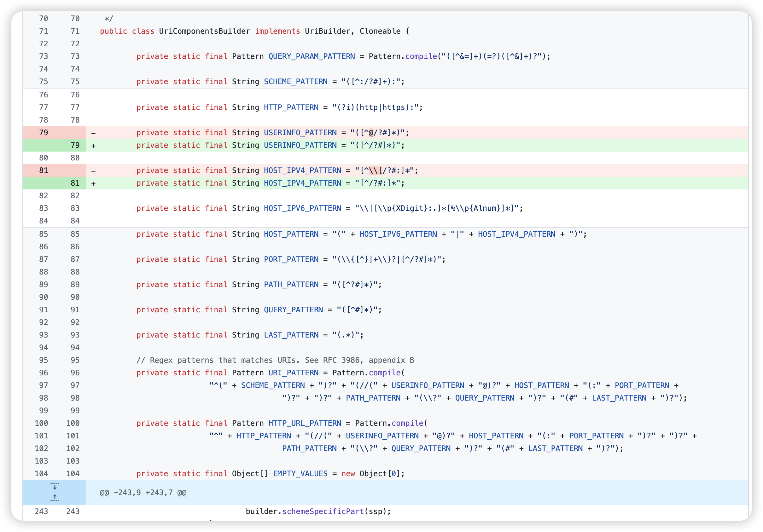Select new line number 79 on the added row
Viewport: 763px width, 532px height.
coord(75,145)
